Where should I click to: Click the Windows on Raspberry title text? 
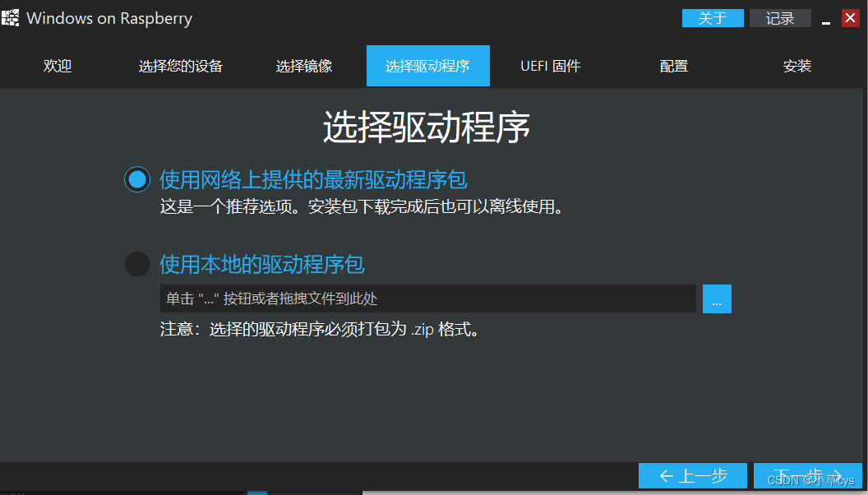point(109,18)
